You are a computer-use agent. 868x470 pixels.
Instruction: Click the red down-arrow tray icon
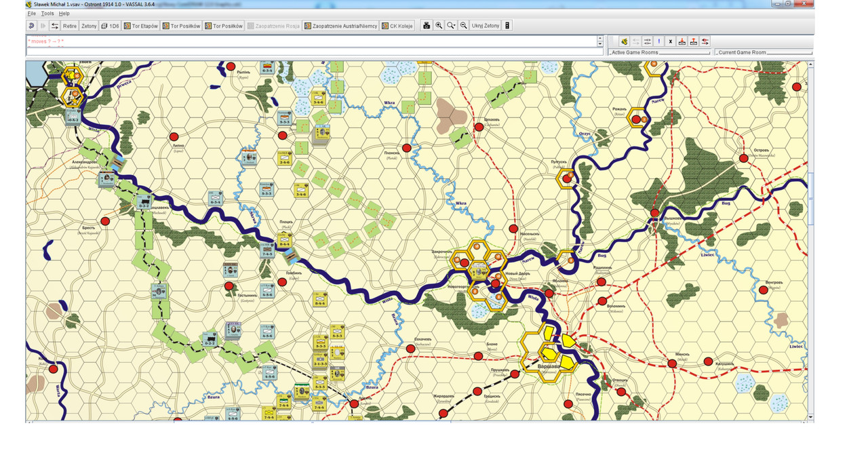point(682,41)
